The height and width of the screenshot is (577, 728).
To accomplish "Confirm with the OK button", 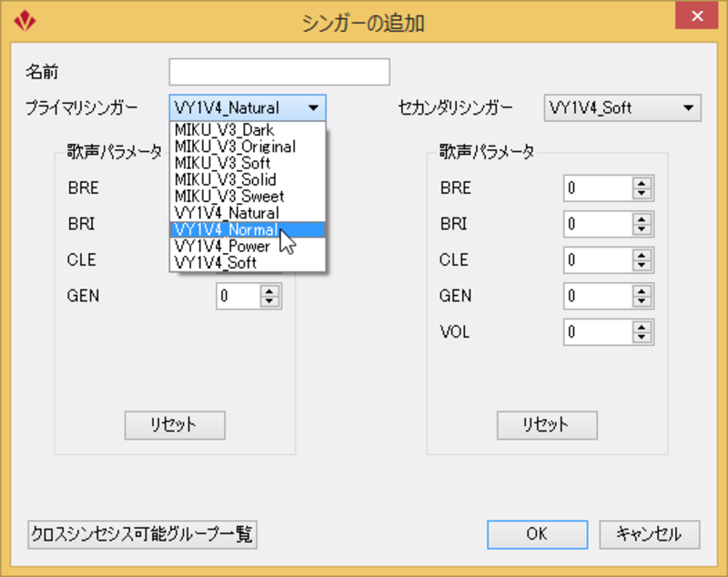I will pos(537,534).
